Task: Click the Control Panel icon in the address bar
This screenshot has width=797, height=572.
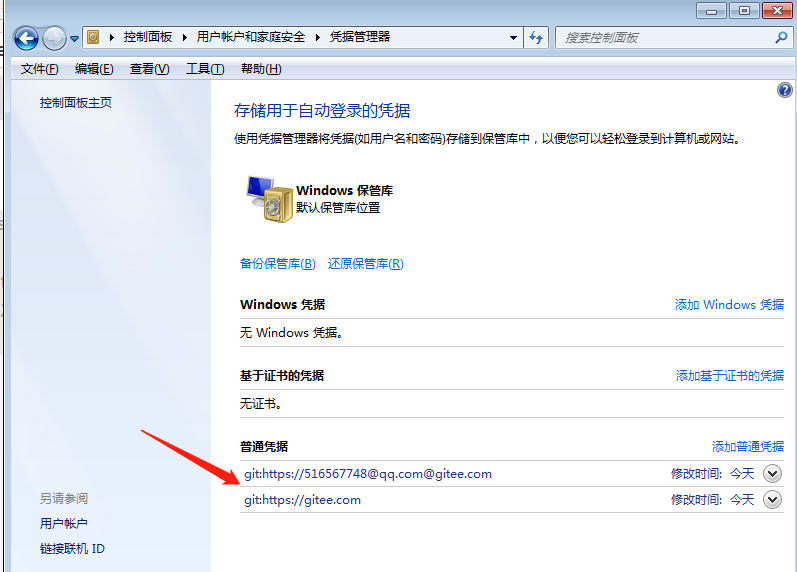Action: click(93, 37)
